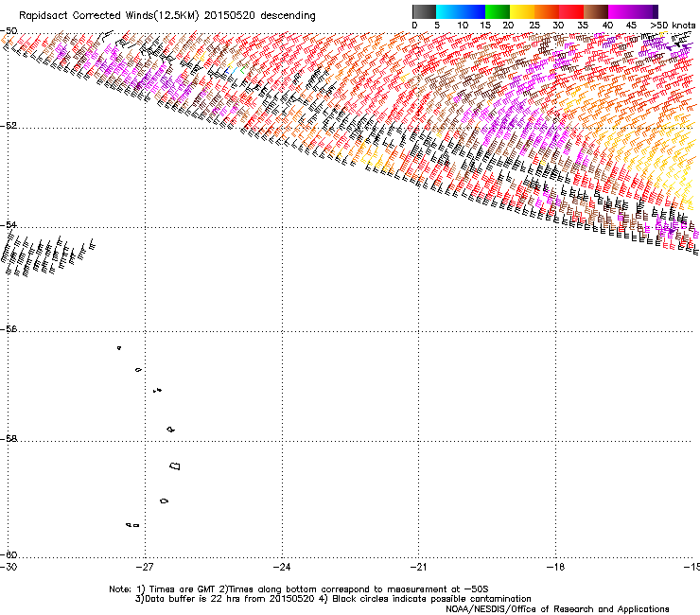Click the word 'descending' in the title

[288, 16]
